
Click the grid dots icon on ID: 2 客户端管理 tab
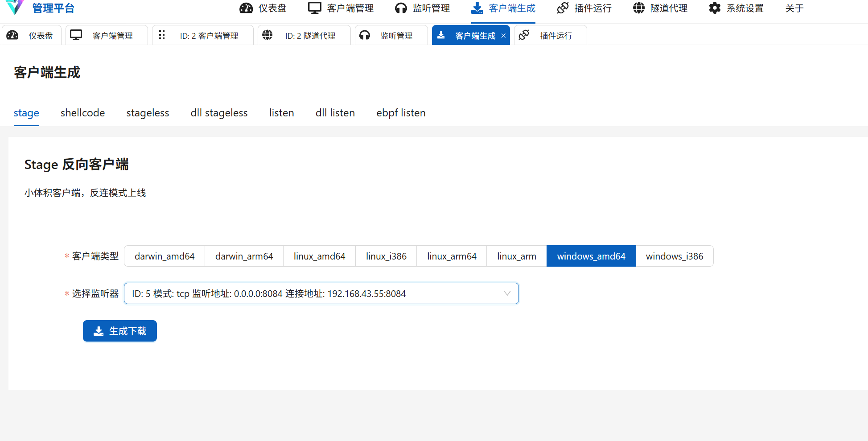[x=162, y=35]
